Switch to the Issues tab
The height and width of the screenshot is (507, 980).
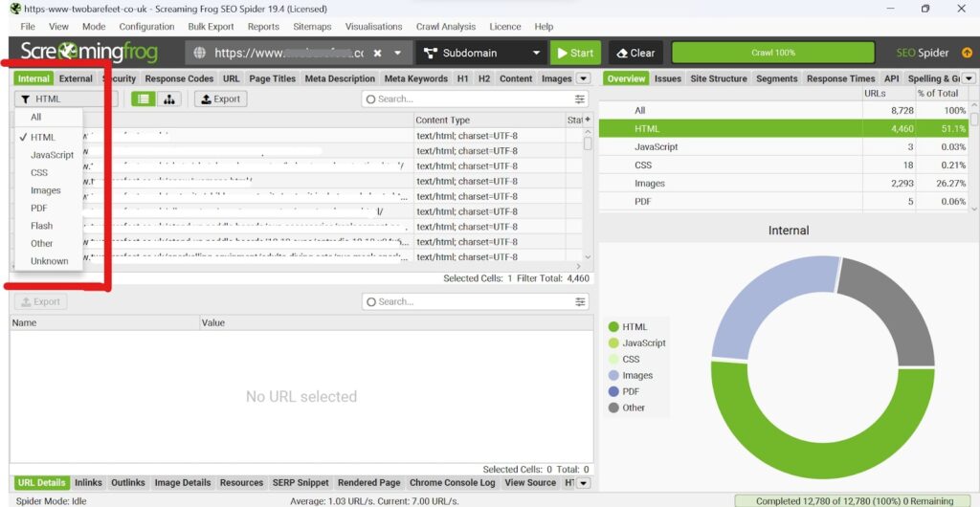[x=667, y=78]
